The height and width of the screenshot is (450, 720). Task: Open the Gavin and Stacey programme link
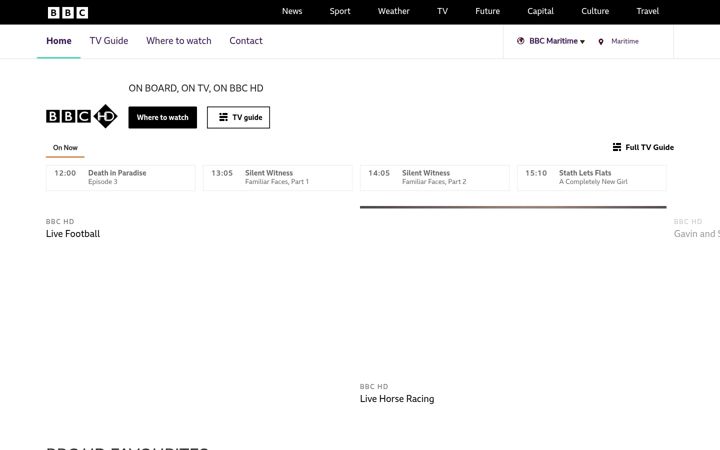point(697,234)
